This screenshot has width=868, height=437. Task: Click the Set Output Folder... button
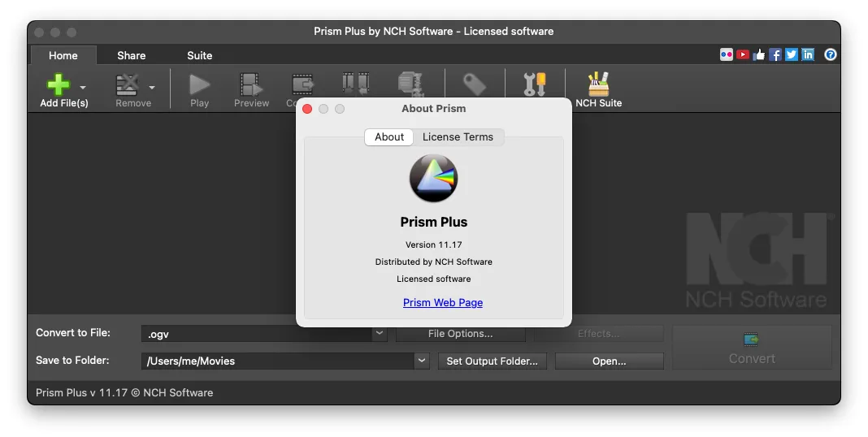(493, 361)
